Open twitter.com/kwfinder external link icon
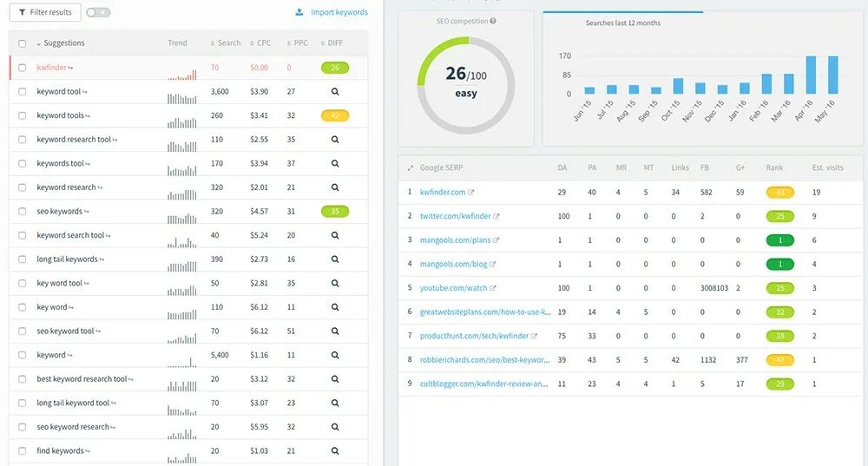 point(496,216)
